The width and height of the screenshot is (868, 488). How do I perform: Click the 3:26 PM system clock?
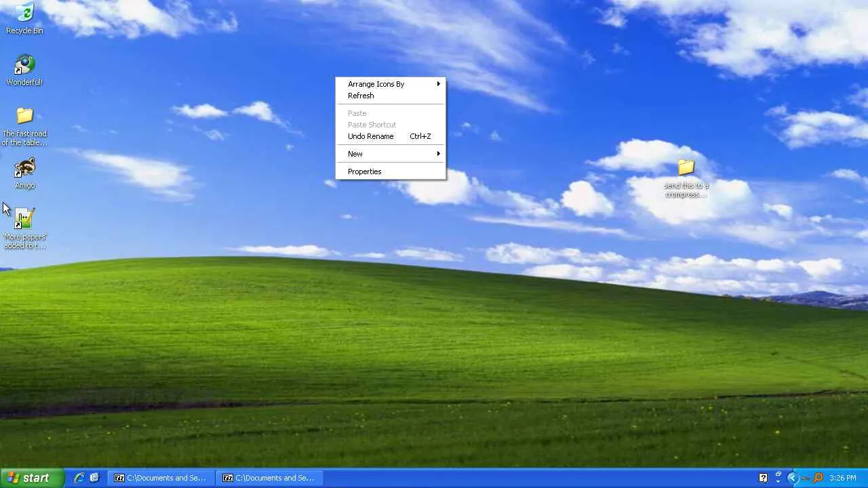[x=842, y=478]
